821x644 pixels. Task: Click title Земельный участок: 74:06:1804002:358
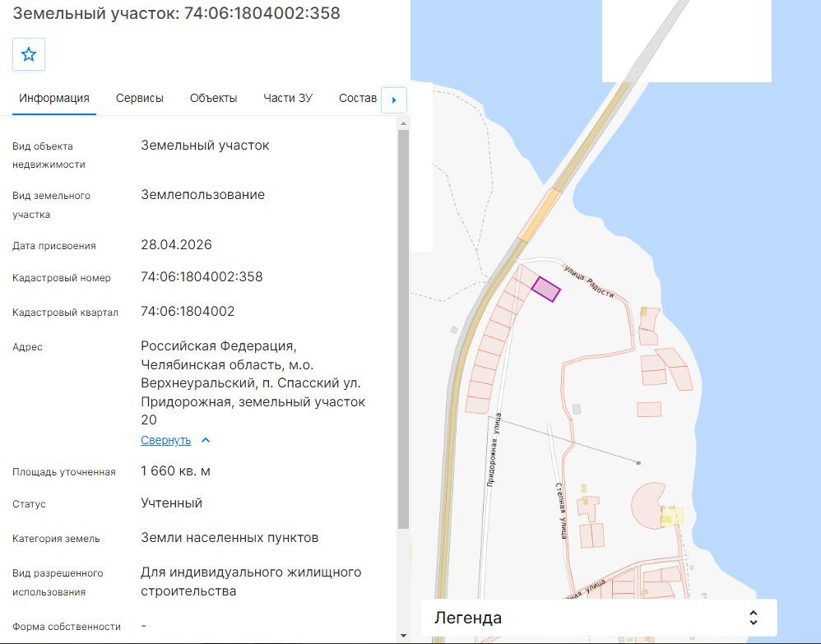[176, 13]
